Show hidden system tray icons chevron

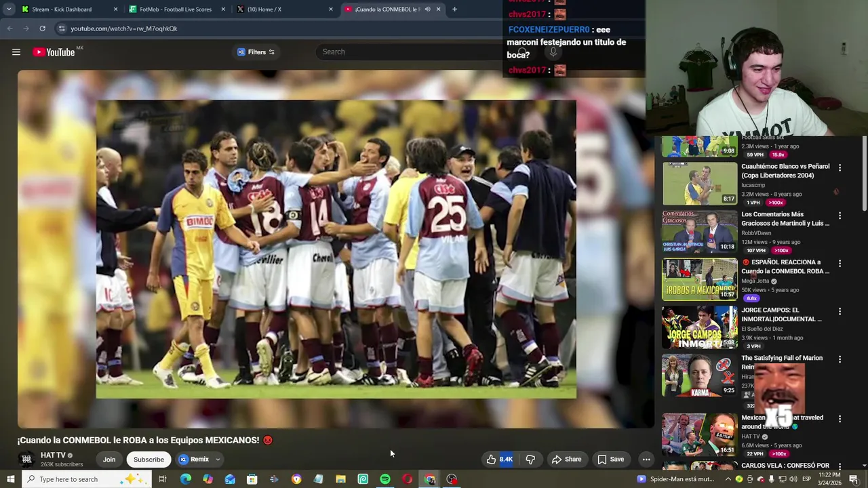point(728,479)
